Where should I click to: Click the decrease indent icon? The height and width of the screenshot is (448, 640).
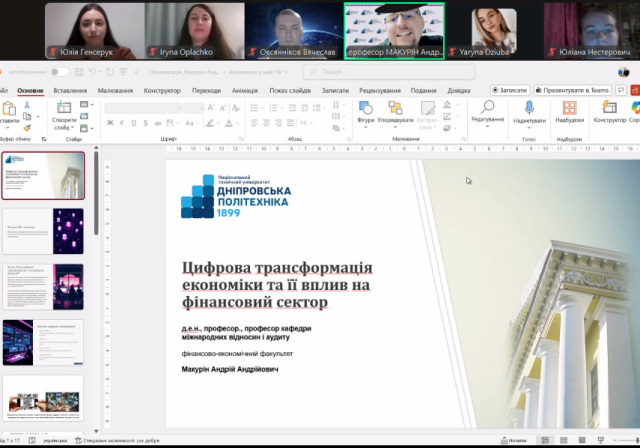[292, 108]
